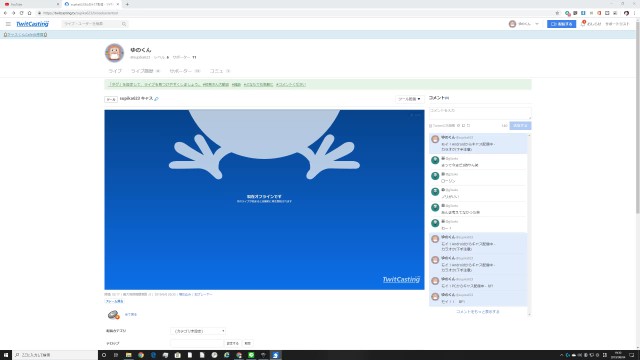
Task: Open the Cortana circle on the taskbar
Action: [104, 355]
